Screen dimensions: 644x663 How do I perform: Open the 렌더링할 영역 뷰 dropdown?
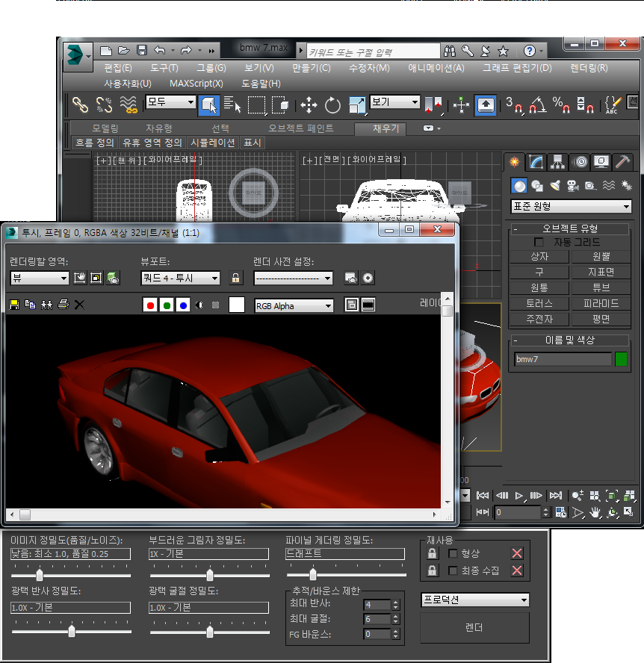click(x=40, y=278)
